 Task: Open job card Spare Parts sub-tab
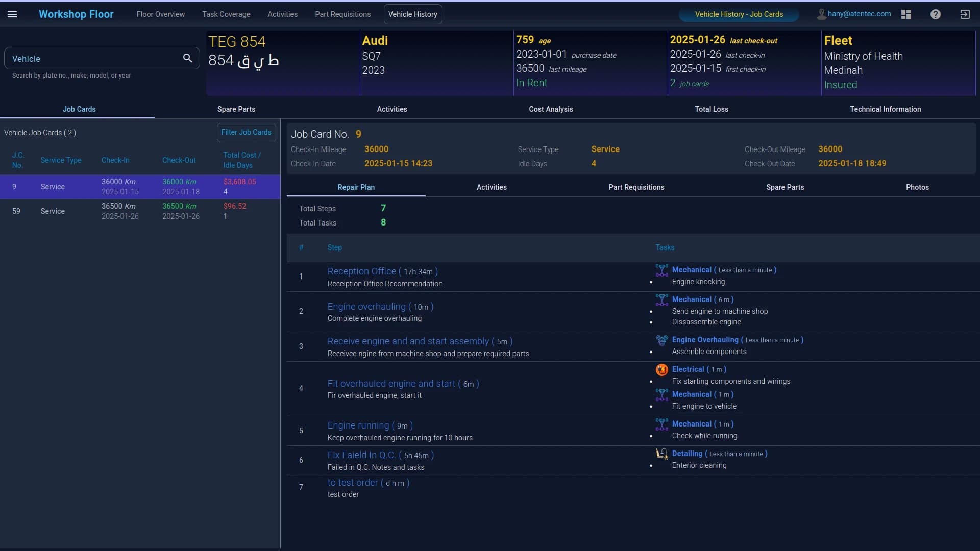785,187
